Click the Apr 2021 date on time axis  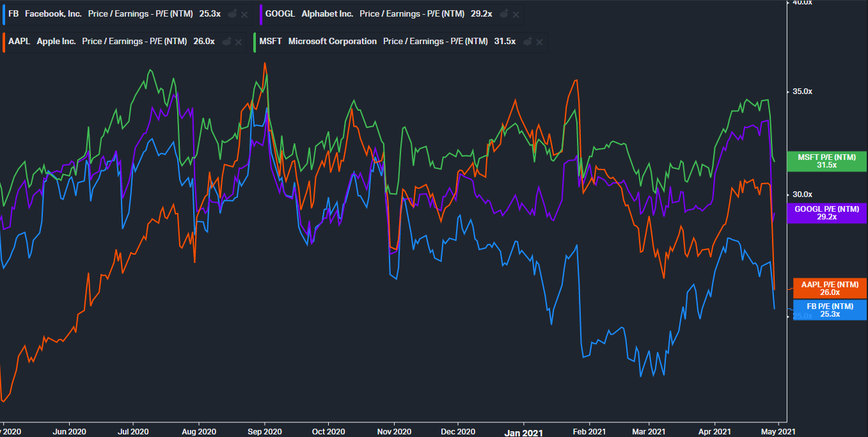(x=714, y=432)
